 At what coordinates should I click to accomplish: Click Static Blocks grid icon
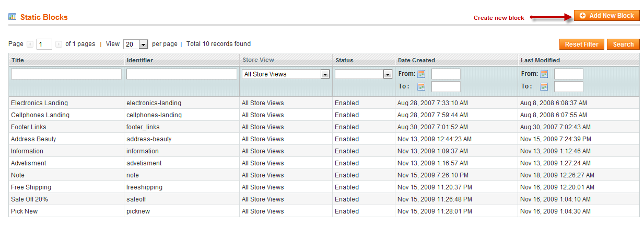(12, 17)
